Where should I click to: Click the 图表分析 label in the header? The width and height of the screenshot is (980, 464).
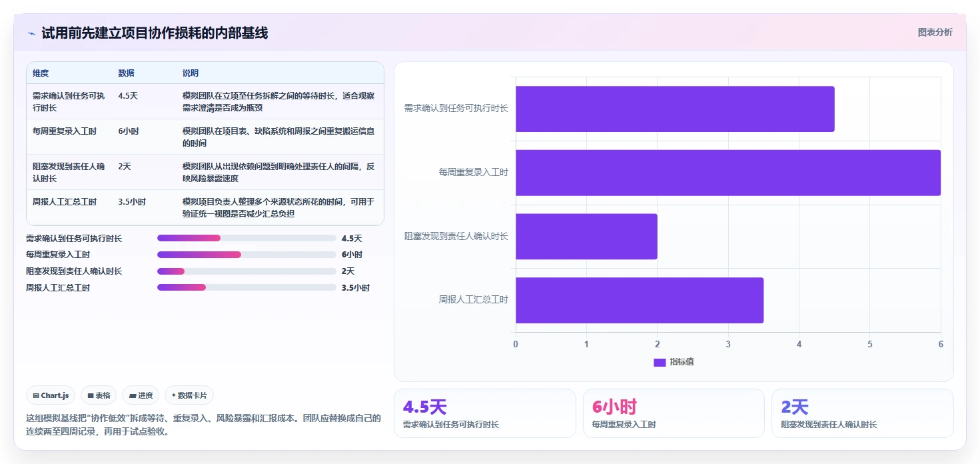click(935, 32)
